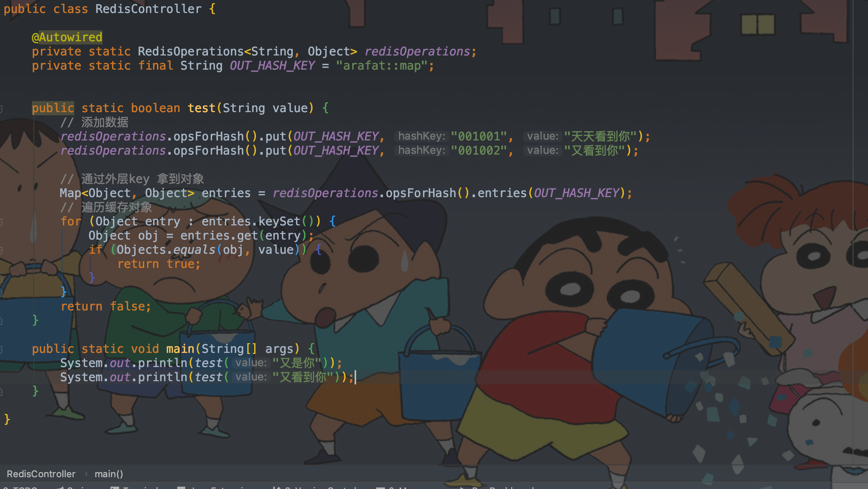The height and width of the screenshot is (489, 868).
Task: Click the RedisController breadcrumb
Action: 41,474
